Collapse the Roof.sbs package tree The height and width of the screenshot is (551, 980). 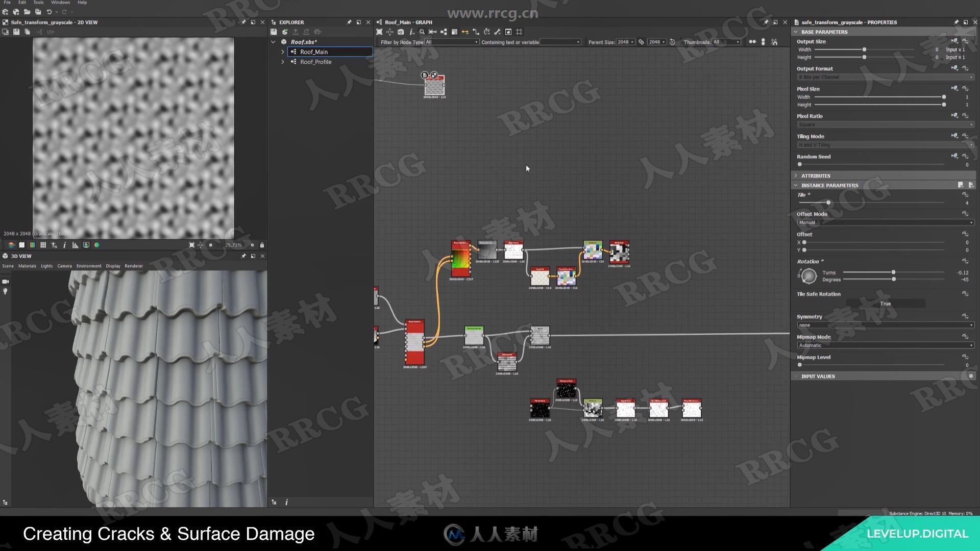(x=274, y=42)
